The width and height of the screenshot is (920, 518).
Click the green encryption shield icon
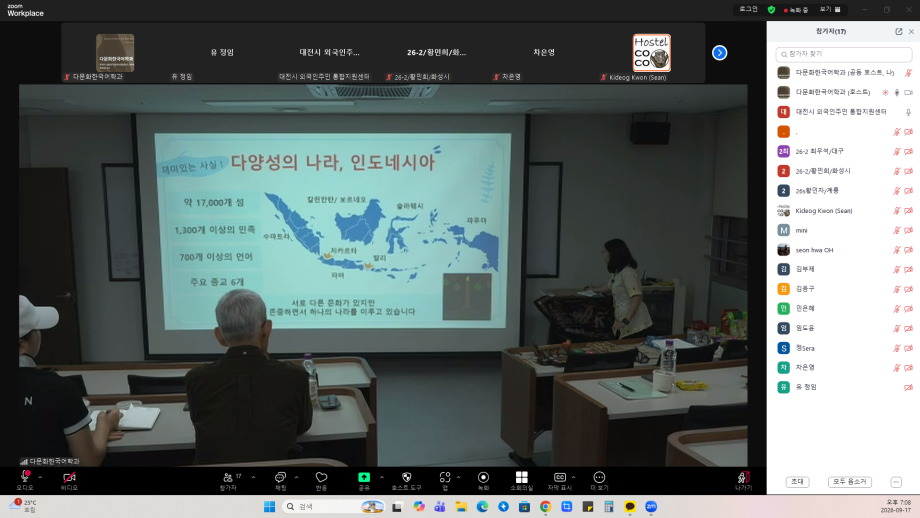pyautogui.click(x=772, y=9)
